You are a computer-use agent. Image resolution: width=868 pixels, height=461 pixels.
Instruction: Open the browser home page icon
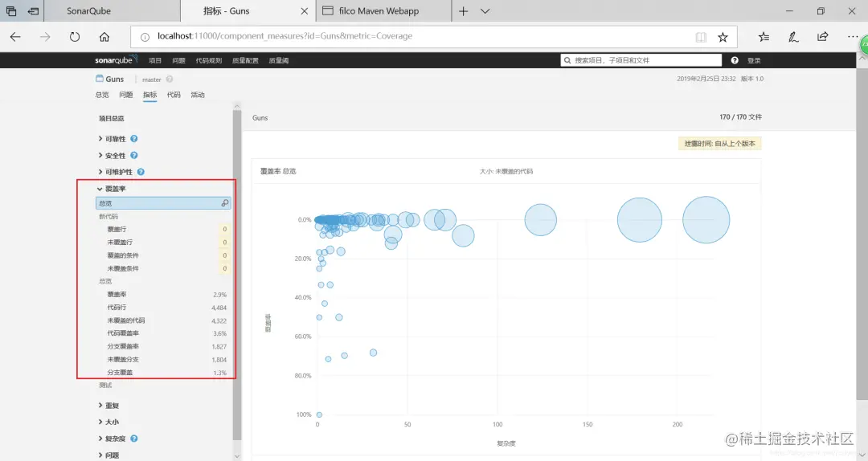coord(104,37)
